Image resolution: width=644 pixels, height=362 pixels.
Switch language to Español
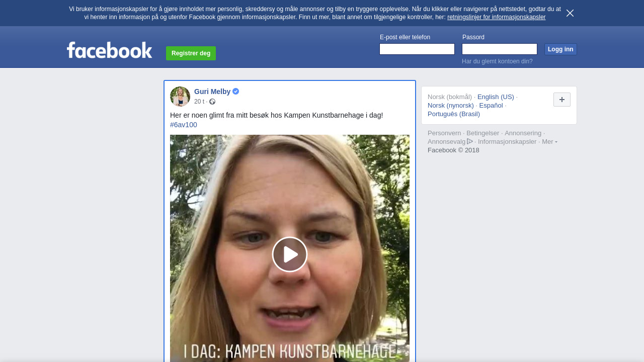(491, 106)
